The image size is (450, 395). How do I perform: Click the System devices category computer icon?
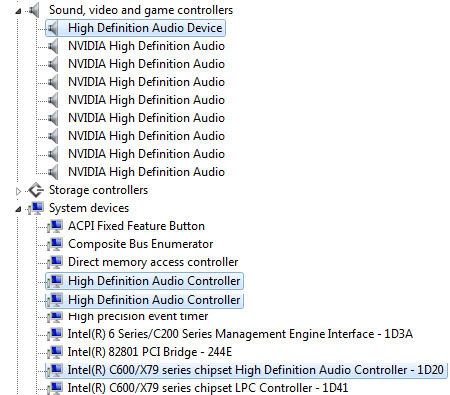(36, 208)
